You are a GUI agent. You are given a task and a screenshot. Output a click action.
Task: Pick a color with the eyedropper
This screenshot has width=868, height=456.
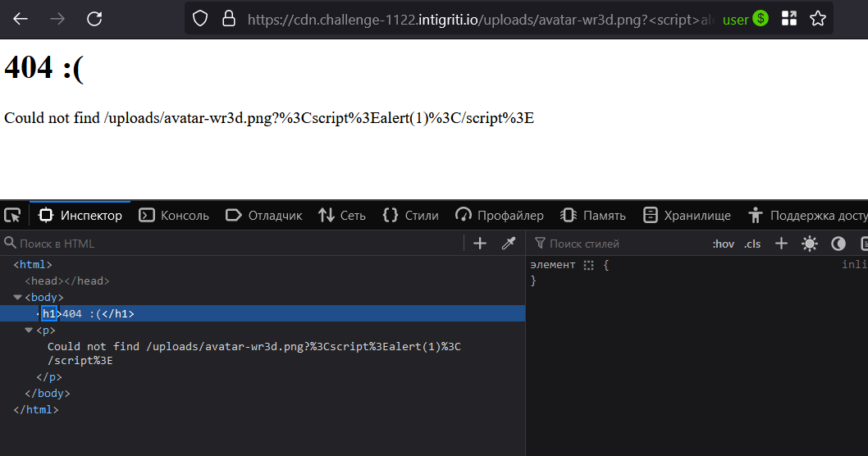coord(508,244)
